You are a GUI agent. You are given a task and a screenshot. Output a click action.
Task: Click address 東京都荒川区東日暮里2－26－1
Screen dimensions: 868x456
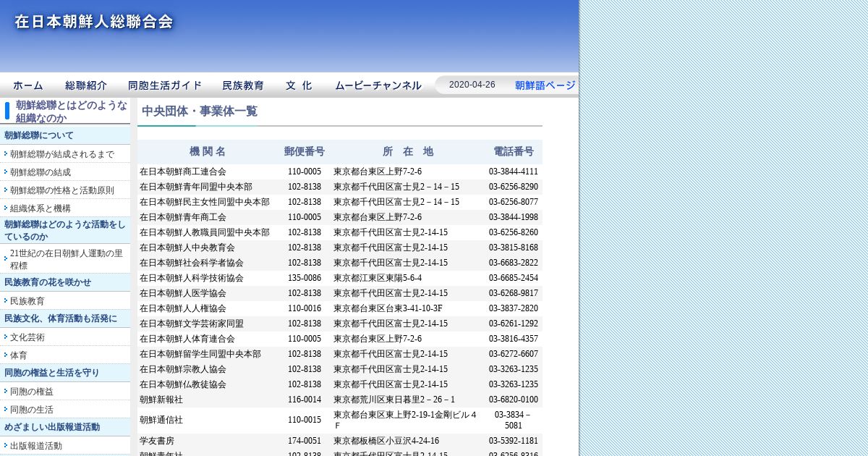(x=394, y=400)
